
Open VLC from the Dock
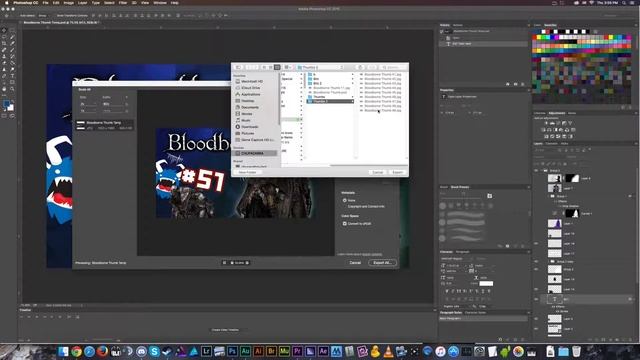(x=388, y=351)
